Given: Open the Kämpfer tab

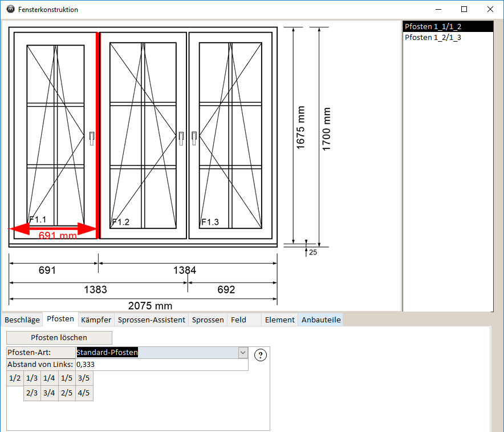Looking at the screenshot, I should 96,320.
